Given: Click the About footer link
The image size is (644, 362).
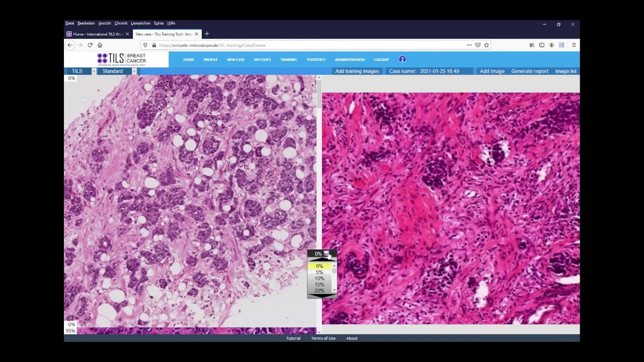Looking at the screenshot, I should pyautogui.click(x=352, y=338).
